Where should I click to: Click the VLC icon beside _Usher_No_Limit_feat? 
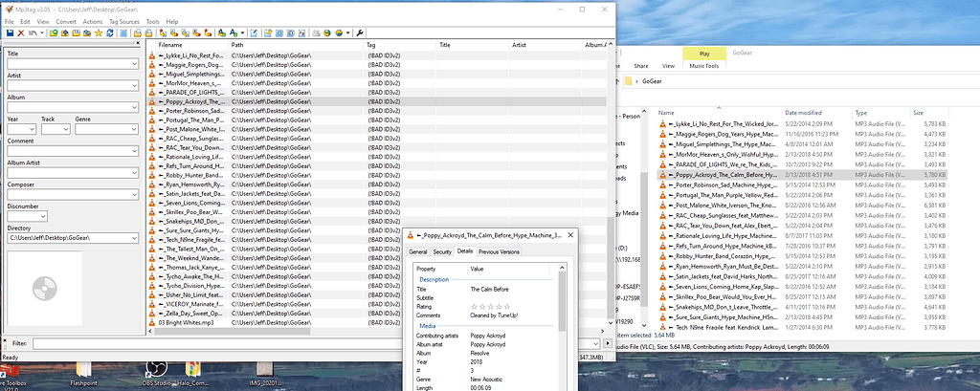point(152,294)
